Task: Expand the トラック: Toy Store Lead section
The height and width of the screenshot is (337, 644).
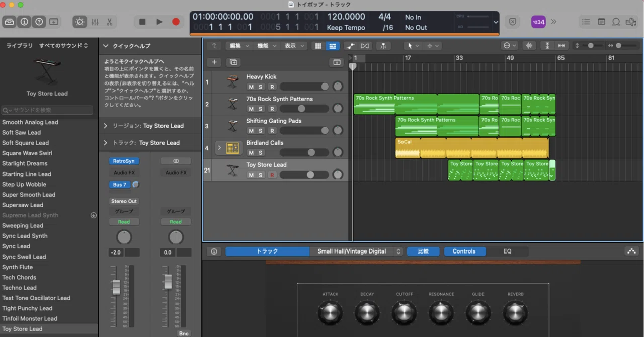Action: coord(106,143)
